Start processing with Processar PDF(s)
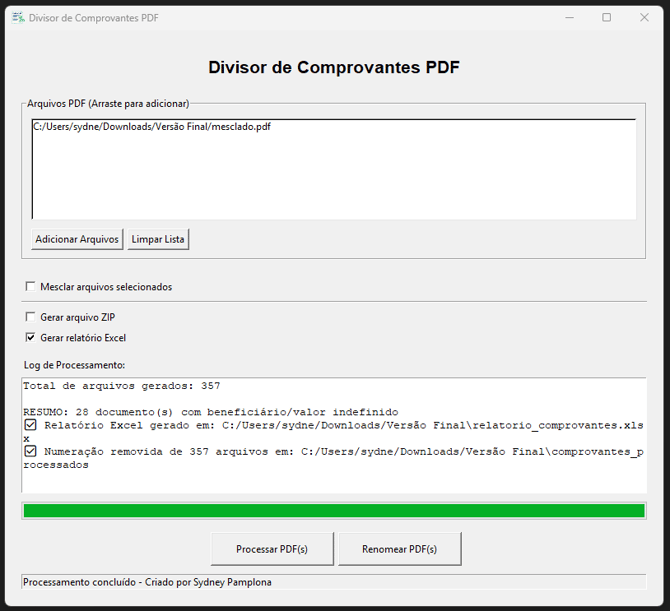This screenshot has height=611, width=670. point(272,549)
